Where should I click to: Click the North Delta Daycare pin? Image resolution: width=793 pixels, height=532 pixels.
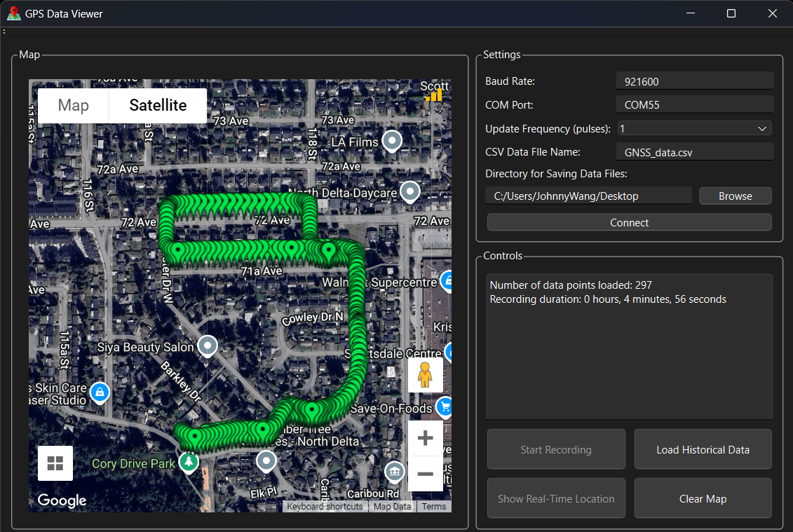410,192
